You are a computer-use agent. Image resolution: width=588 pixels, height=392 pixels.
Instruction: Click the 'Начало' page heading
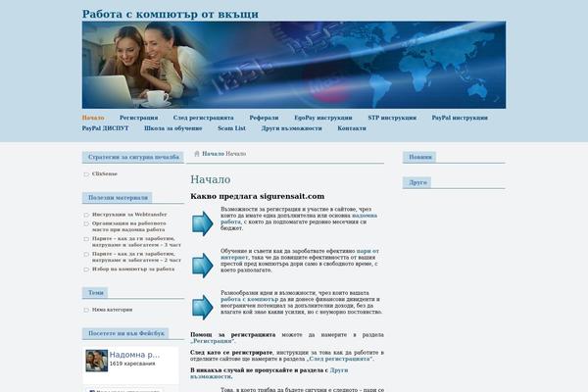[x=211, y=179]
